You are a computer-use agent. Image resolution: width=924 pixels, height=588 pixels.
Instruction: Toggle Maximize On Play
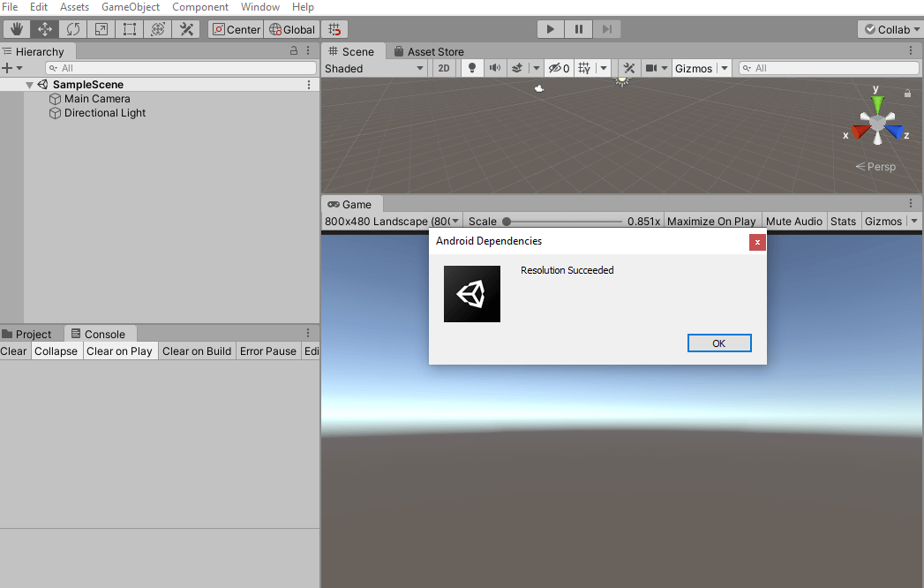(x=711, y=222)
